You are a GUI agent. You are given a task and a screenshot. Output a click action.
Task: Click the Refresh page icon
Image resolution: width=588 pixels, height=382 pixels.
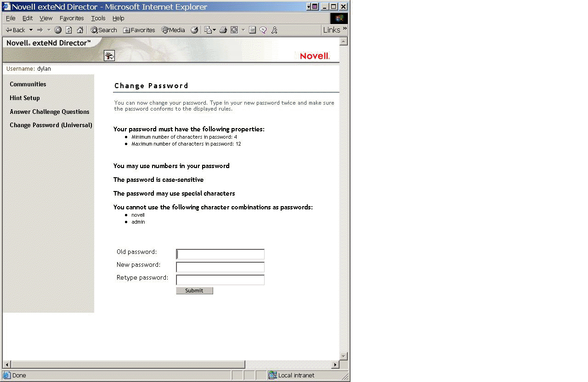click(x=68, y=30)
